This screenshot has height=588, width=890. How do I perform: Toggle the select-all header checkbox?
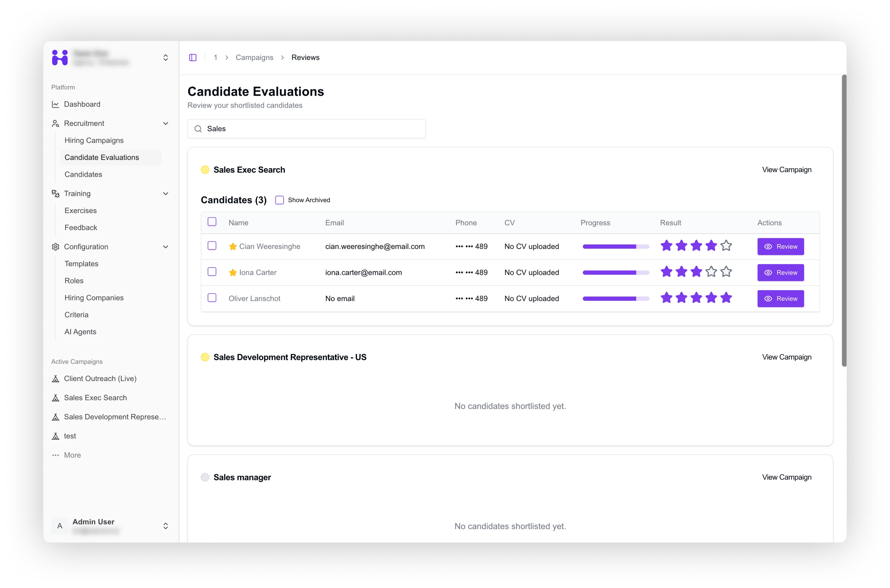coord(212,222)
